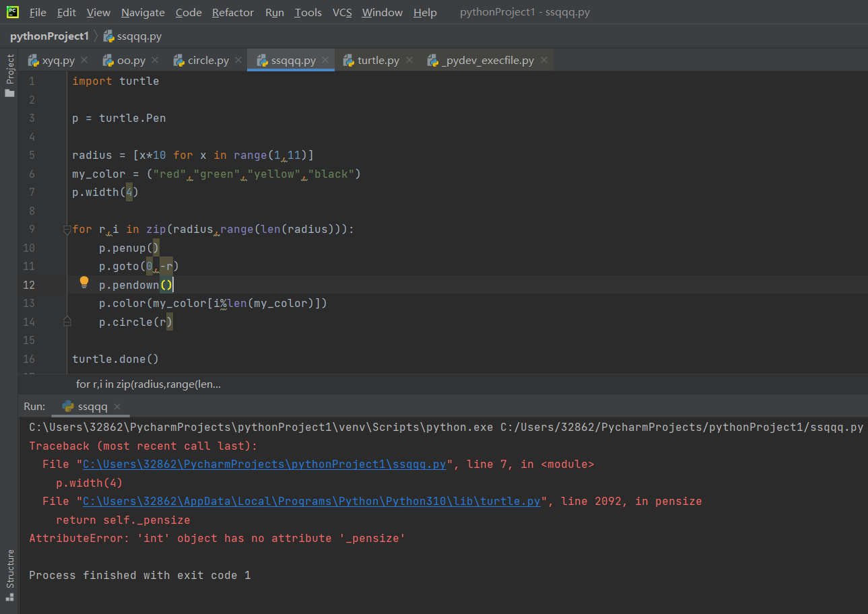Click the Python file icon in the breadcrumb
868x614 pixels.
[x=108, y=36]
